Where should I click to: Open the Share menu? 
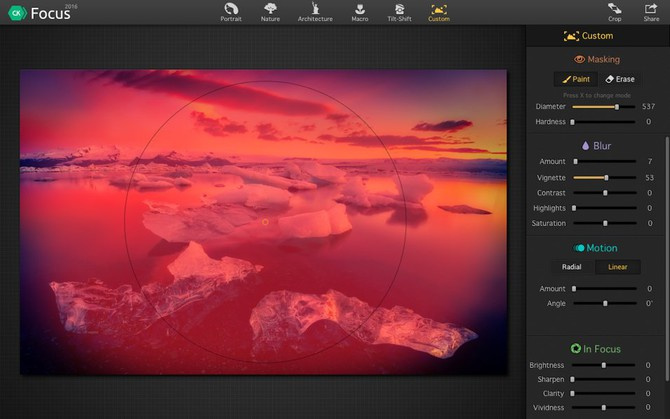(x=651, y=12)
